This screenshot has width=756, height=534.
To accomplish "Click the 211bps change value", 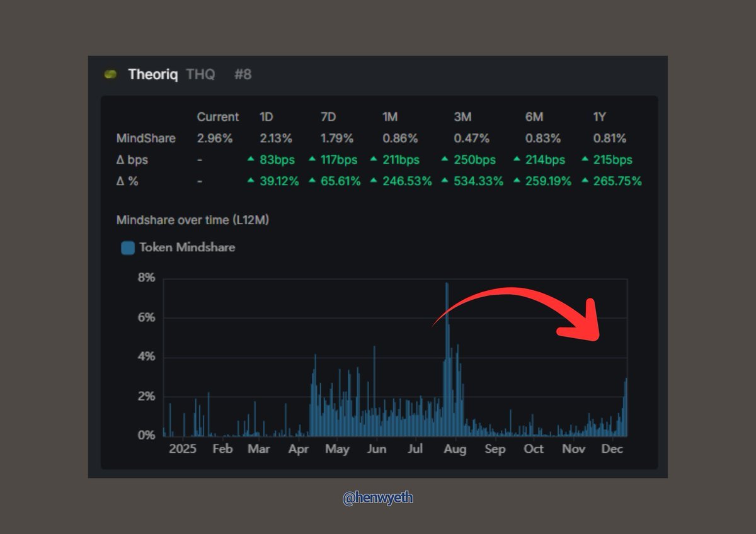I will coord(402,160).
